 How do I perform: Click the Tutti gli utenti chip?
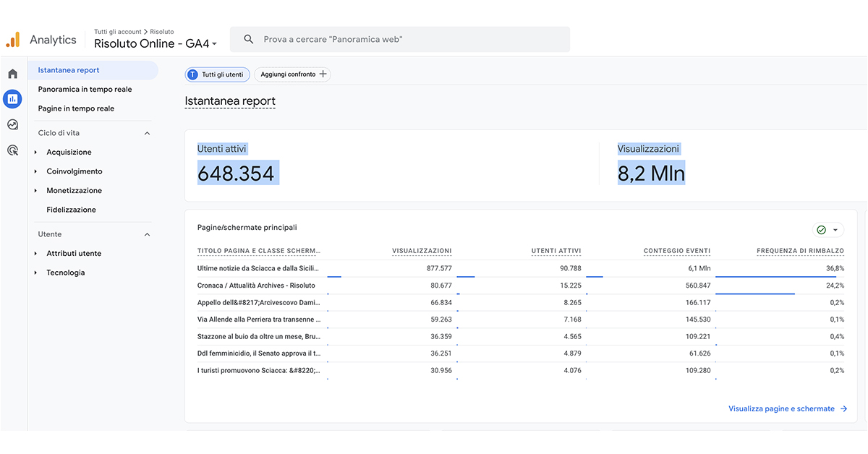(218, 74)
